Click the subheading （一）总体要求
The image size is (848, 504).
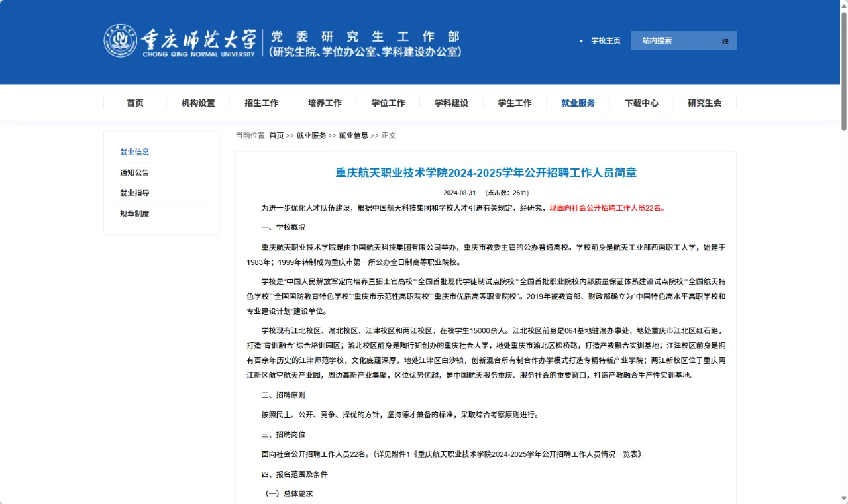click(x=288, y=494)
